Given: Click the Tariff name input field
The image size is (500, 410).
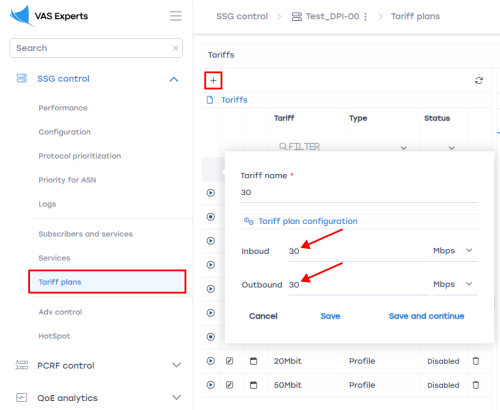Looking at the screenshot, I should pos(359,193).
